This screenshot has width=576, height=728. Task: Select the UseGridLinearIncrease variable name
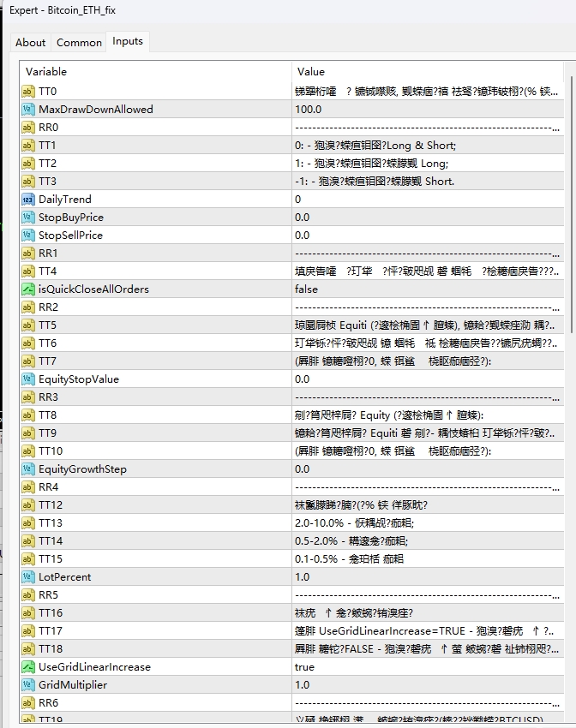coord(95,667)
